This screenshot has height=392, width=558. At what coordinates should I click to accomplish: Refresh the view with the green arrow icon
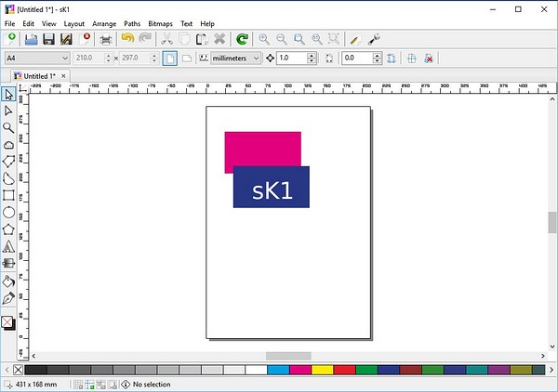tap(242, 39)
